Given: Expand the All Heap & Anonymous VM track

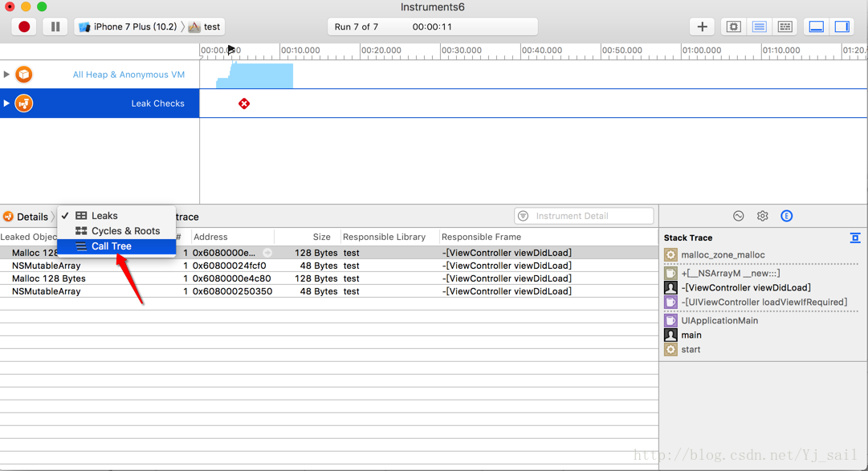Looking at the screenshot, I should click(x=6, y=75).
